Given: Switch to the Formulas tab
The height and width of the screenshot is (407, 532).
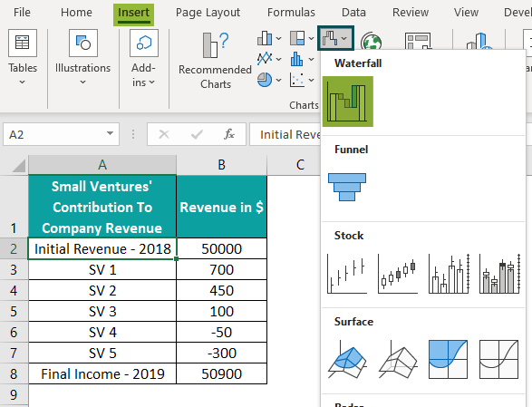Looking at the screenshot, I should (x=291, y=13).
